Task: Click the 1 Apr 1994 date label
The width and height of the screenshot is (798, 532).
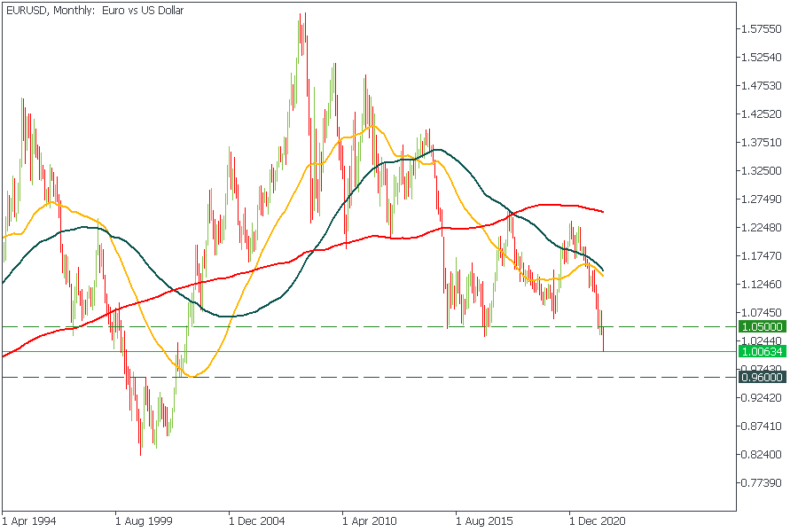Action: (29, 521)
